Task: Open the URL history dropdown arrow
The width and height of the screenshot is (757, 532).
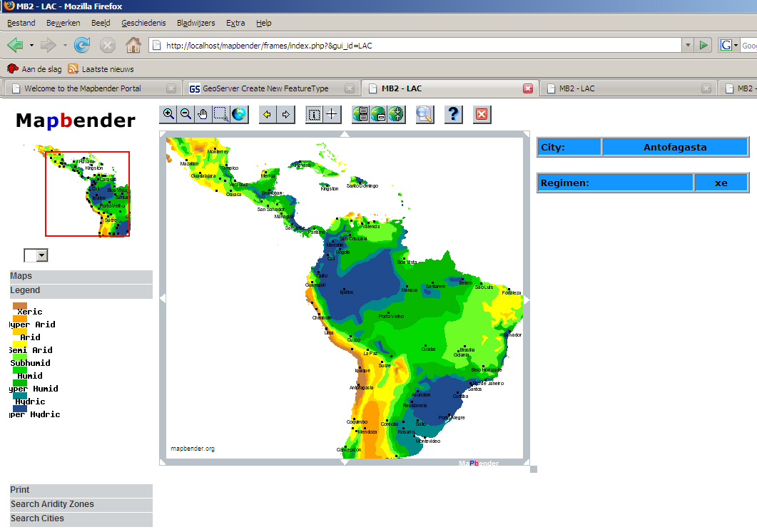Action: (x=688, y=45)
